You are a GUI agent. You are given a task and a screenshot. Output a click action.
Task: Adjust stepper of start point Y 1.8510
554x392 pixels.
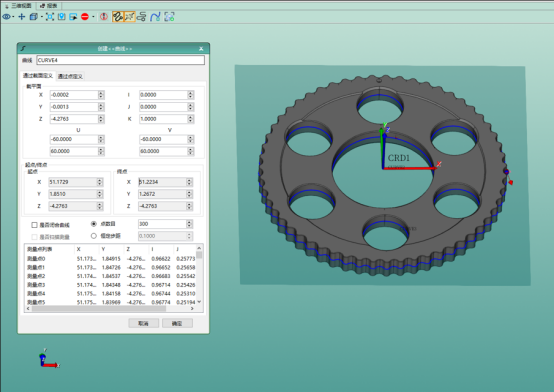click(100, 194)
